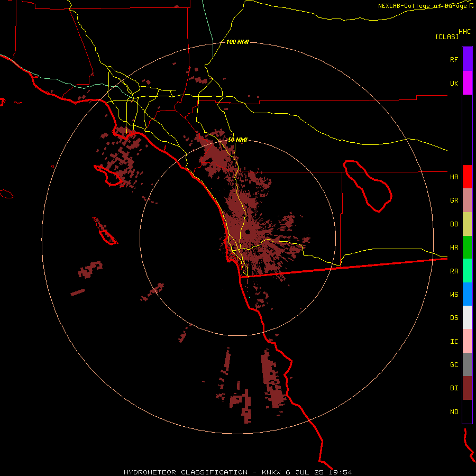Viewport: 476px width, 476px height.
Task: Click the radar site center dot
Action: (x=248, y=232)
